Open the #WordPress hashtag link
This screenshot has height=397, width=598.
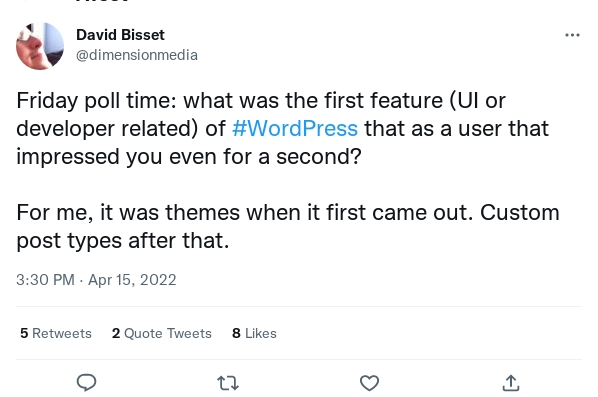[x=295, y=129]
